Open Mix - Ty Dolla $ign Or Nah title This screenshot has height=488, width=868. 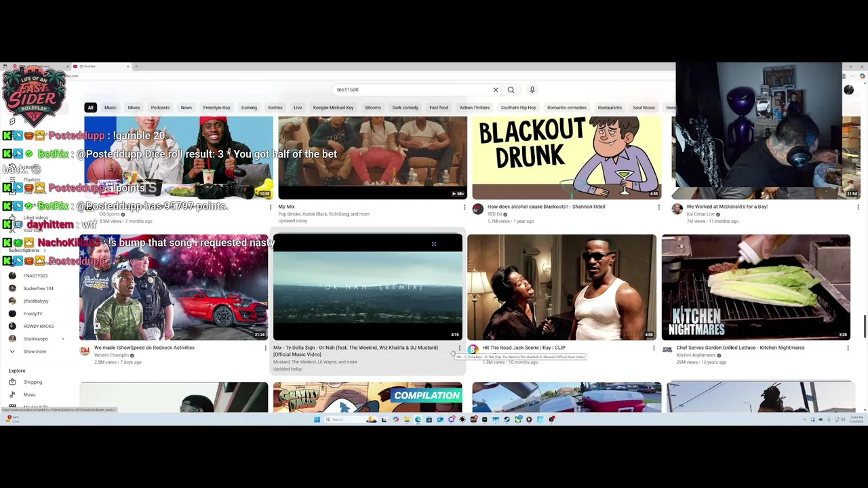click(355, 351)
